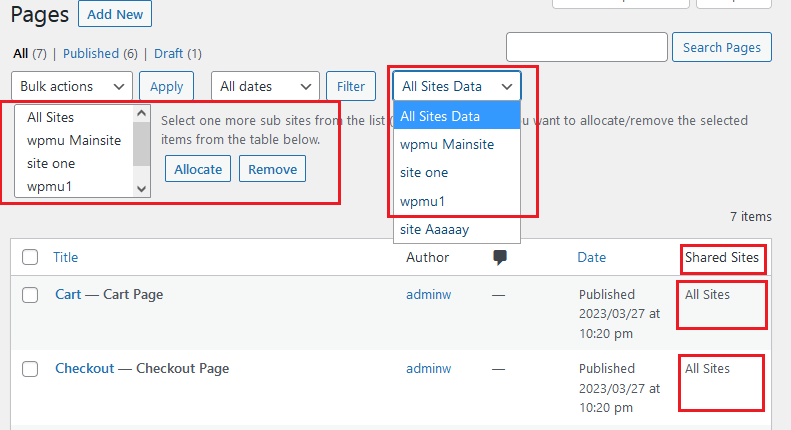Screen dimensions: 791x430
Task: Focus the page search text field
Action: click(x=587, y=47)
